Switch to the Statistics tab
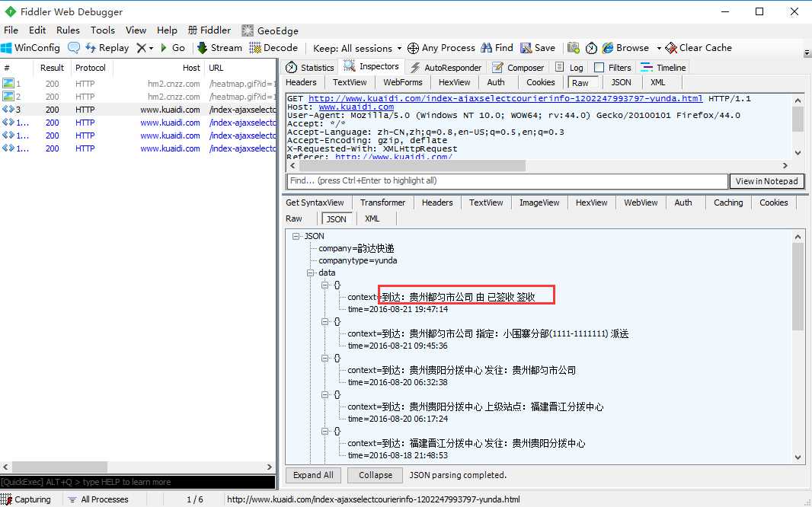This screenshot has height=507, width=812. pyautogui.click(x=310, y=67)
